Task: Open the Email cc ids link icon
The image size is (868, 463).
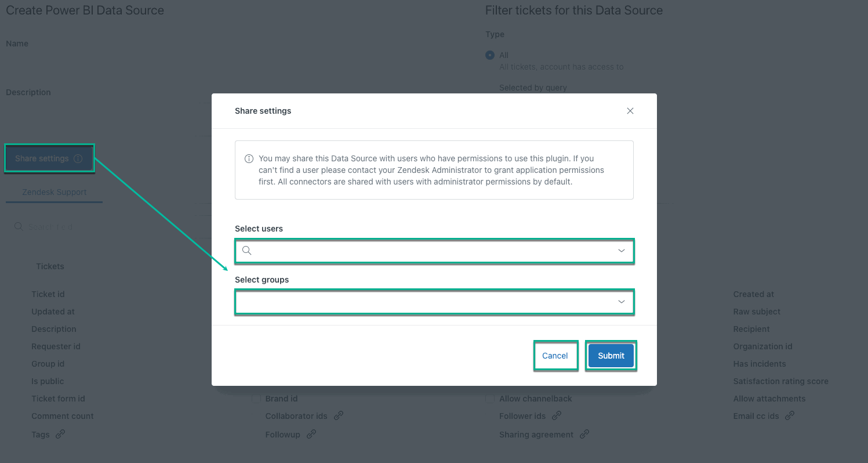Action: coord(789,415)
